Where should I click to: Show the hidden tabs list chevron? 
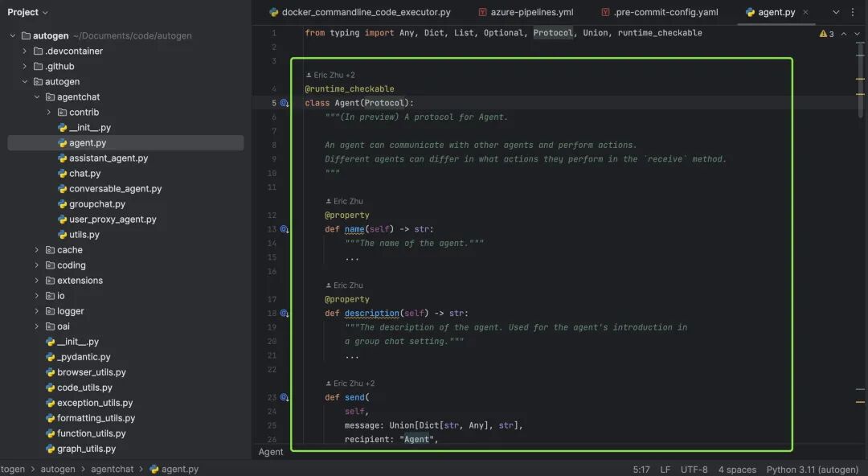[836, 12]
